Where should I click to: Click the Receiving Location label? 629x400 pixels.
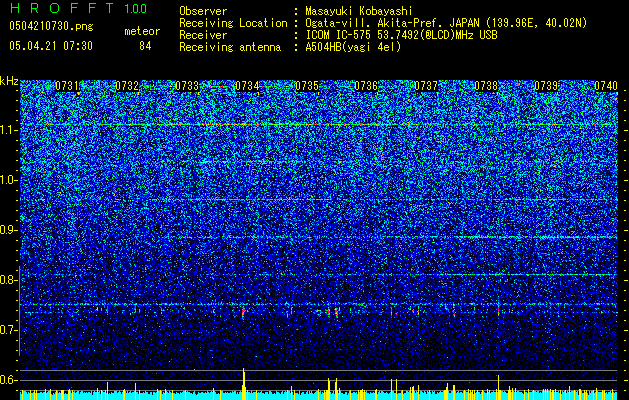tap(233, 23)
